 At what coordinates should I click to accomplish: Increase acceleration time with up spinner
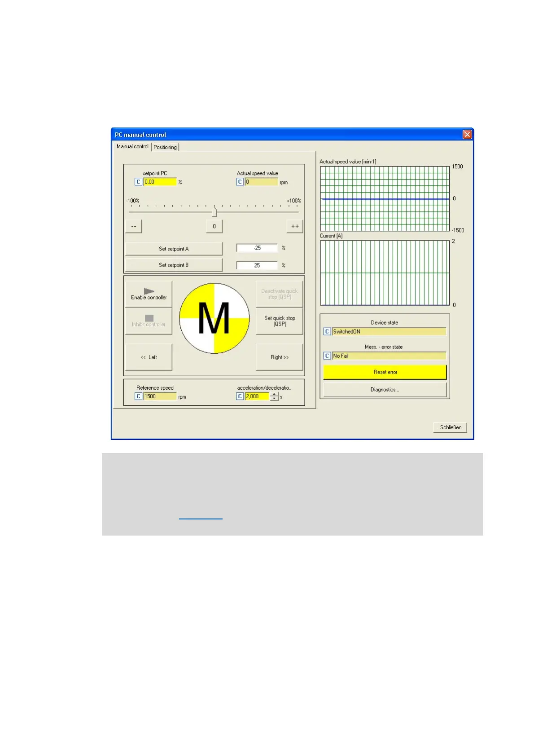(274, 394)
